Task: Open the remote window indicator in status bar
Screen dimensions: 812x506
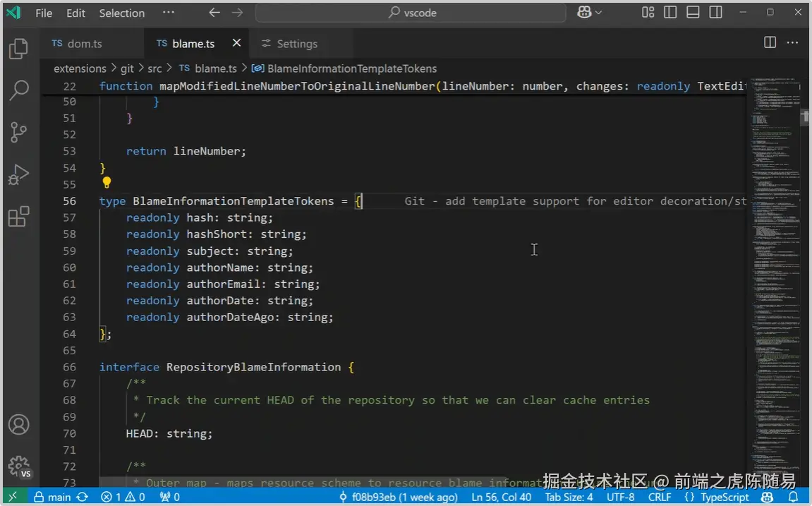Action: click(x=13, y=497)
